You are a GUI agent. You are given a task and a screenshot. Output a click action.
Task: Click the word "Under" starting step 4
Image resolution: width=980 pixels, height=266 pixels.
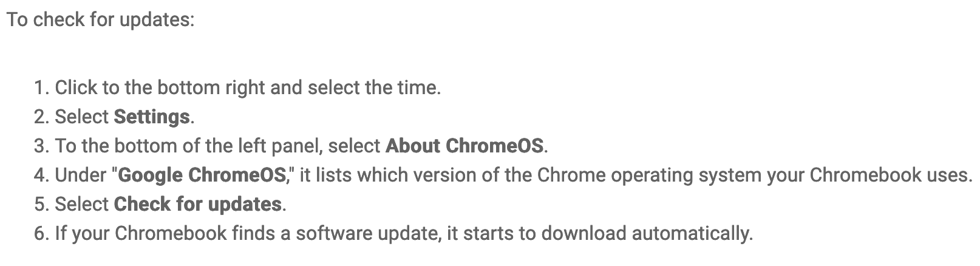click(81, 175)
